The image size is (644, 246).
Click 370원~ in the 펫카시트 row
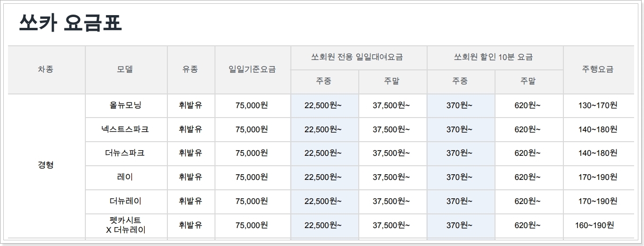click(x=459, y=225)
